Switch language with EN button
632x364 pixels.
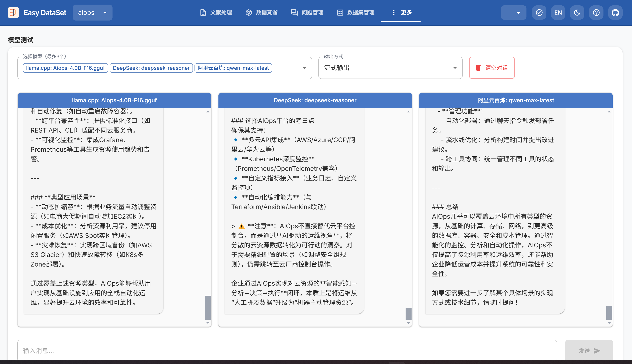[x=558, y=13]
